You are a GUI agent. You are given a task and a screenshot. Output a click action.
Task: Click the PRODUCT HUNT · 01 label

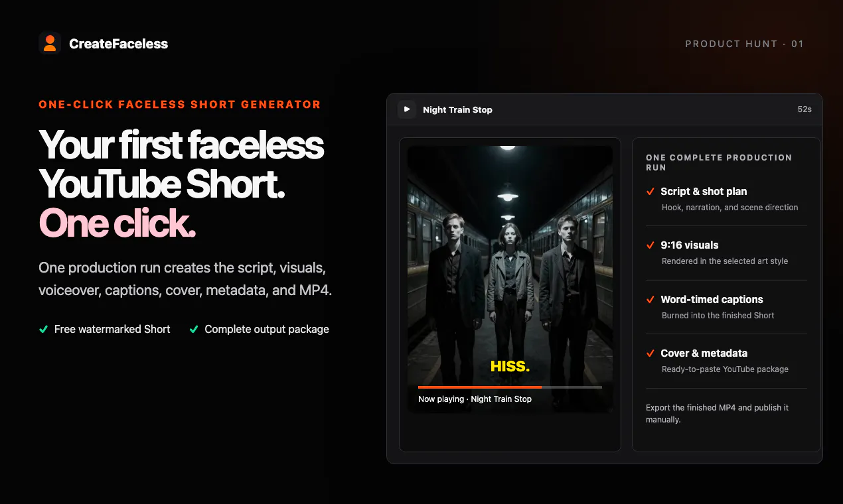(744, 44)
